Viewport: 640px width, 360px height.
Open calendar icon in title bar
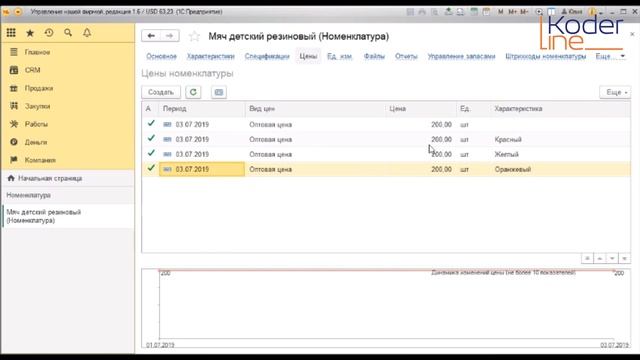pyautogui.click(x=486, y=12)
